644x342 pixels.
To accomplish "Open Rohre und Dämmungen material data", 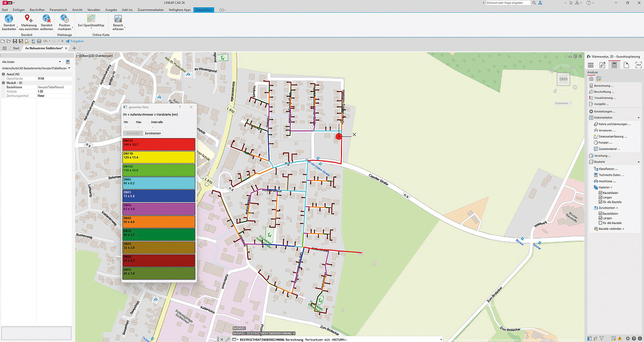I will [614, 124].
